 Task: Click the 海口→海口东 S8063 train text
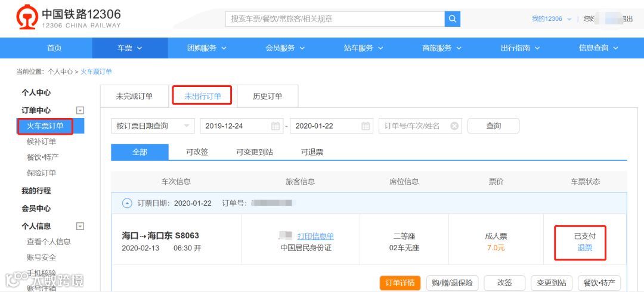[160, 236]
